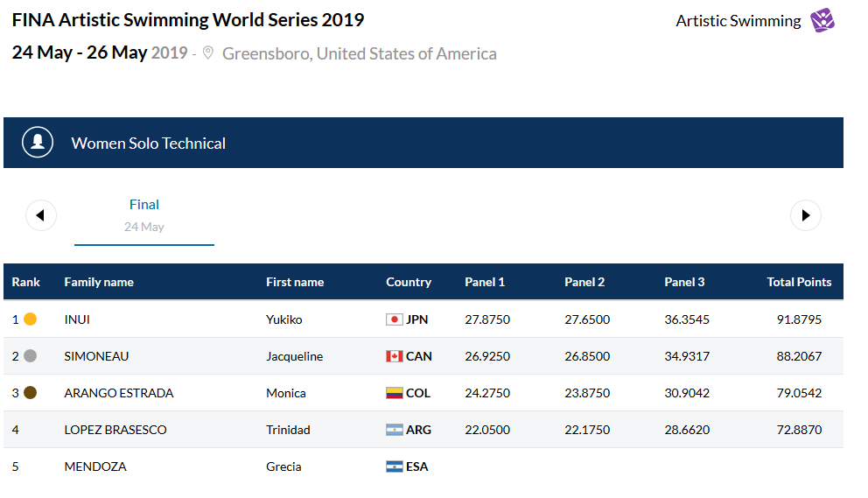Click the Japan flag icon
The width and height of the screenshot is (868, 498).
[395, 319]
